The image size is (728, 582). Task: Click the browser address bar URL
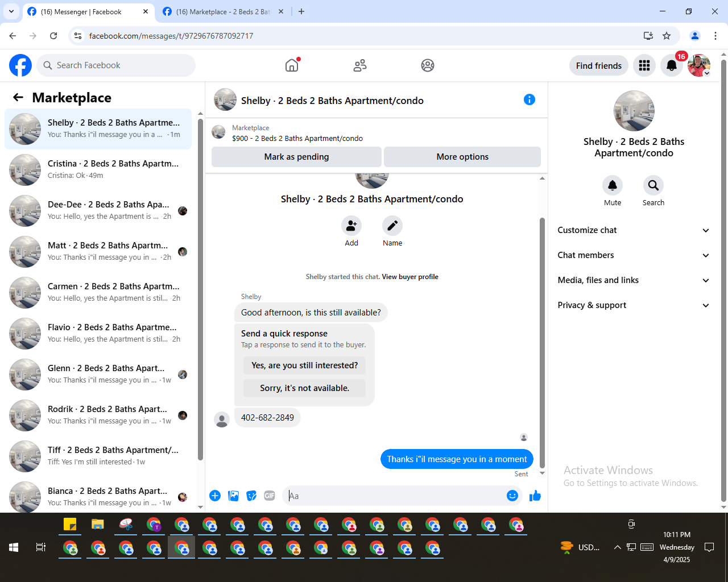[x=171, y=36]
